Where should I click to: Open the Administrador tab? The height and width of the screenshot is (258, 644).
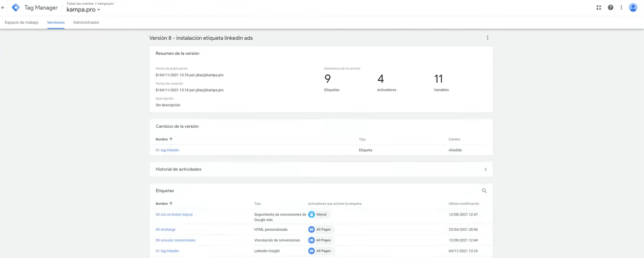pyautogui.click(x=86, y=23)
